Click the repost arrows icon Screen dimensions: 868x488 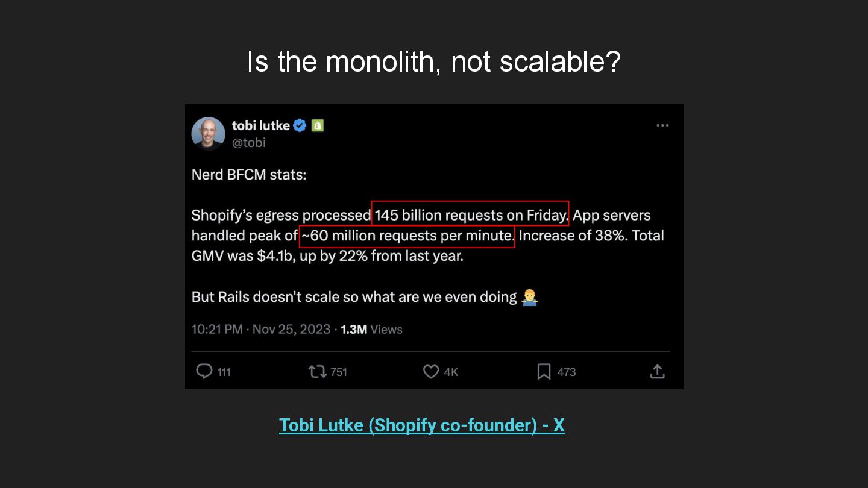(x=317, y=371)
